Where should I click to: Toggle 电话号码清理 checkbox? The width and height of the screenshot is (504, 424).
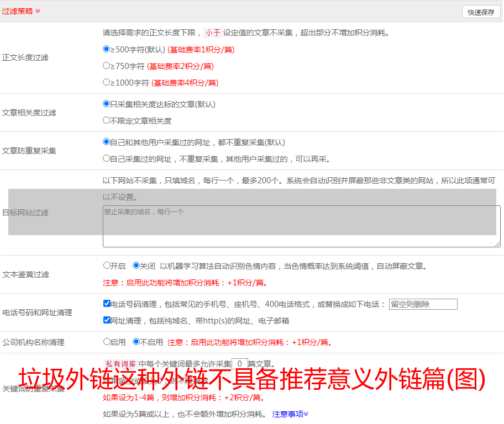tap(107, 304)
